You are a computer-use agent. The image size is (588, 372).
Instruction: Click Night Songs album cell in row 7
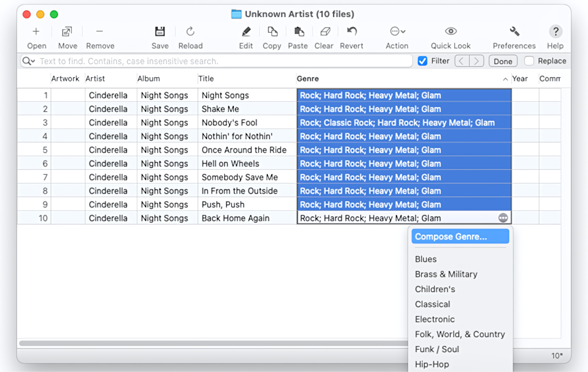pyautogui.click(x=167, y=177)
